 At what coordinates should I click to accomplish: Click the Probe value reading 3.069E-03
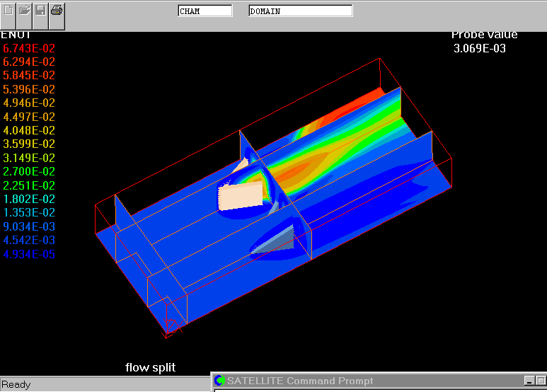click(x=480, y=48)
